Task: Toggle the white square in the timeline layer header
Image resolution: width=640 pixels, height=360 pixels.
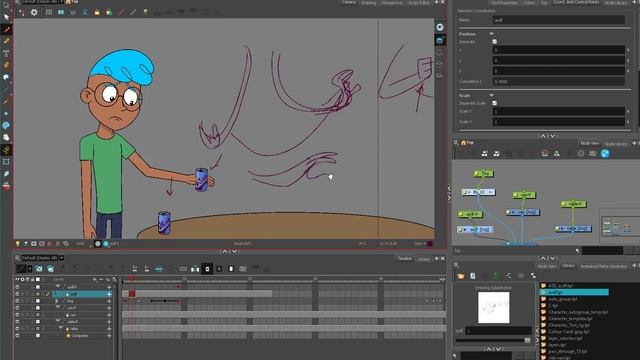Action: click(38, 280)
